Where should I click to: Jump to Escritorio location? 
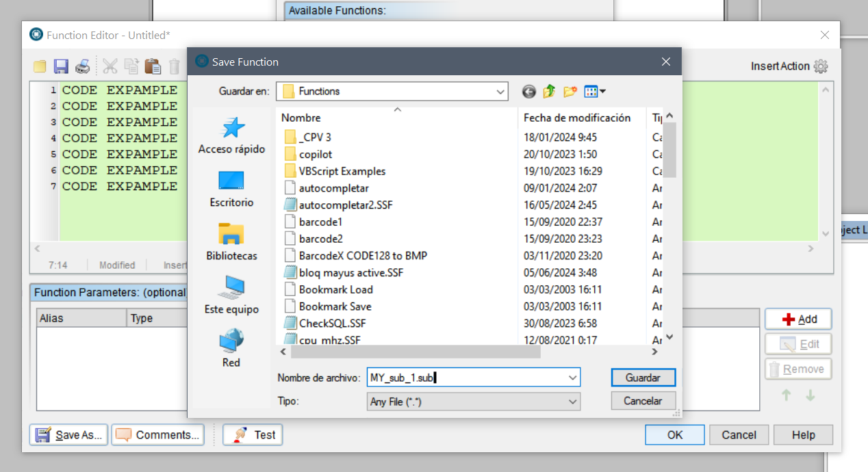(231, 189)
